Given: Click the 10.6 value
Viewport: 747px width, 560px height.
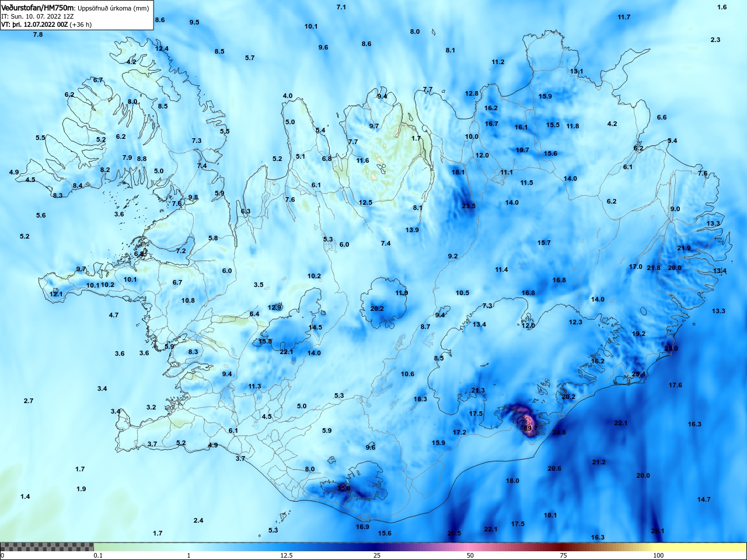Looking at the screenshot, I should pos(407,374).
